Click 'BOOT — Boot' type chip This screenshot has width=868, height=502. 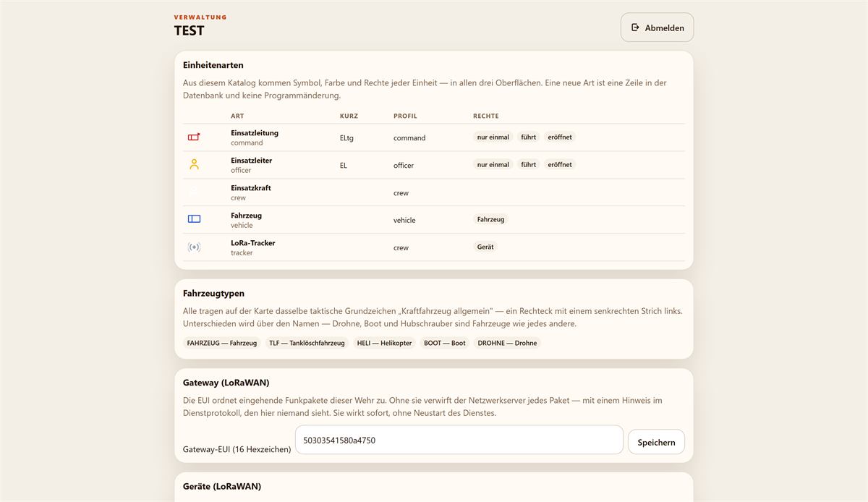(445, 343)
